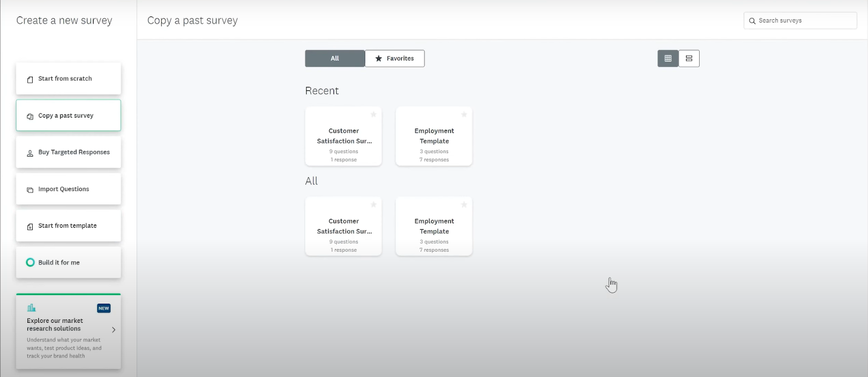
Task: Click '1 response' under All Customer Satisfaction card
Action: pyautogui.click(x=344, y=250)
